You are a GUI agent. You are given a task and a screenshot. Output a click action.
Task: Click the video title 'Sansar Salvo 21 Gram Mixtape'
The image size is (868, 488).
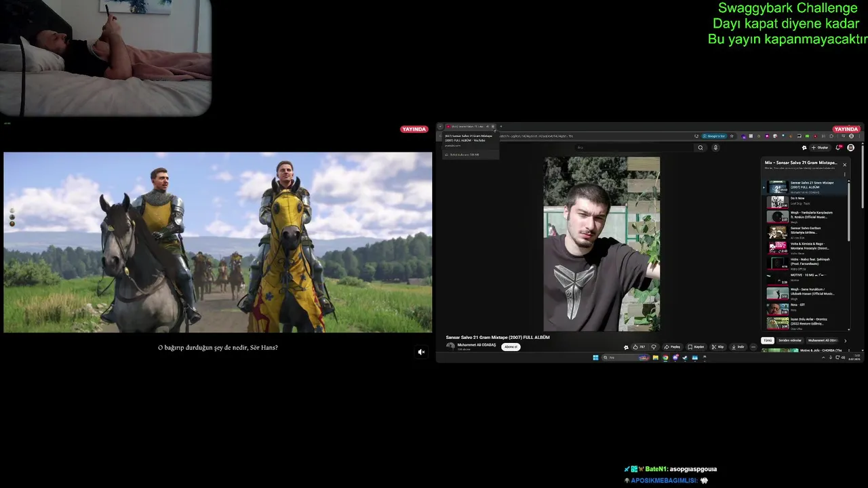point(498,337)
